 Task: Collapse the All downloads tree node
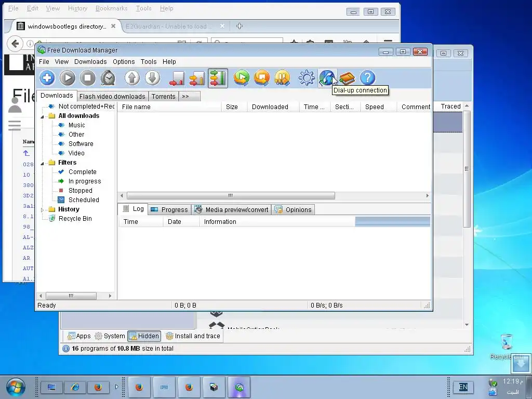point(43,116)
